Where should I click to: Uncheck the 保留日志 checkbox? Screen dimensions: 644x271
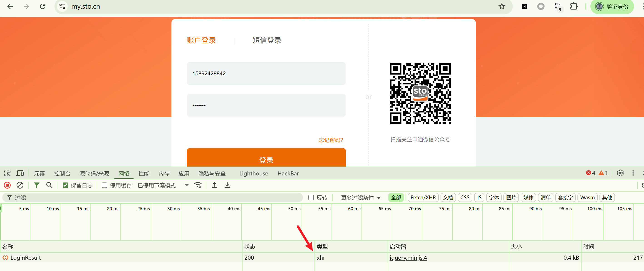point(65,185)
